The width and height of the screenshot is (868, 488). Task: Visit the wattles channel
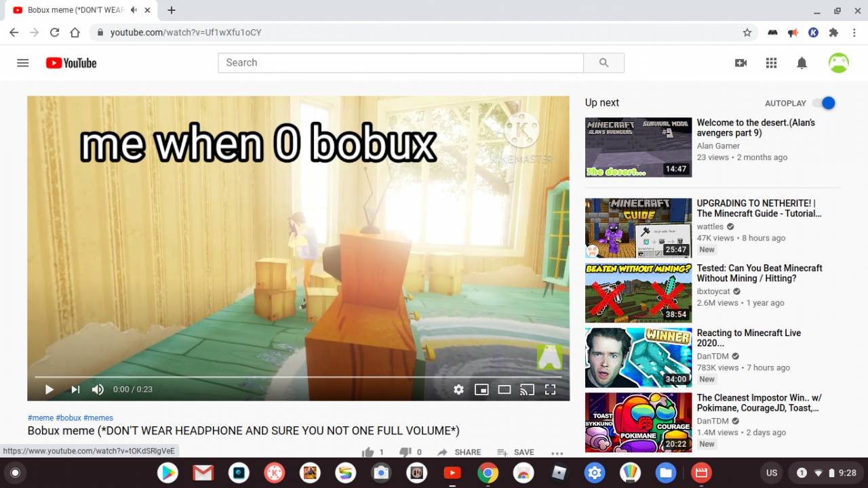(x=710, y=227)
